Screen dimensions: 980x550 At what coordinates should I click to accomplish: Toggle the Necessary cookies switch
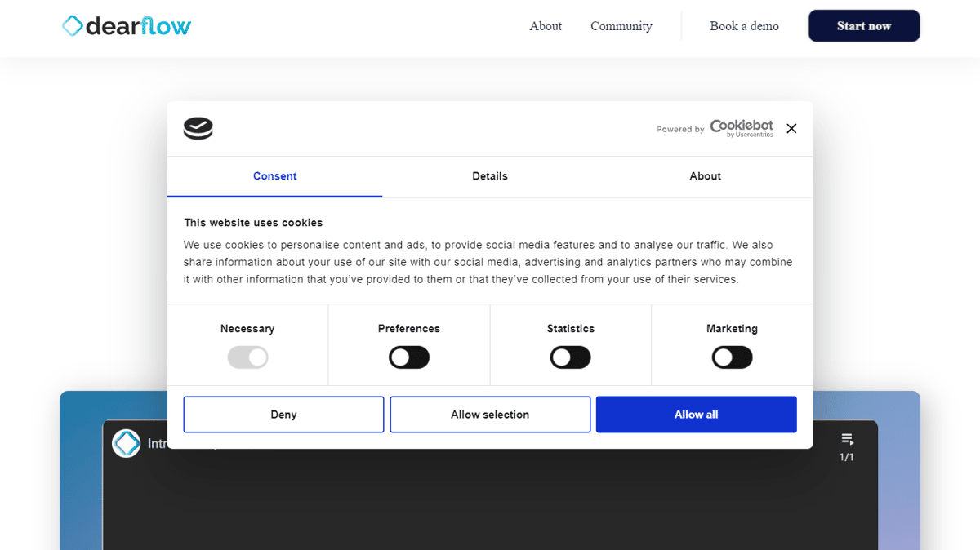tap(247, 357)
